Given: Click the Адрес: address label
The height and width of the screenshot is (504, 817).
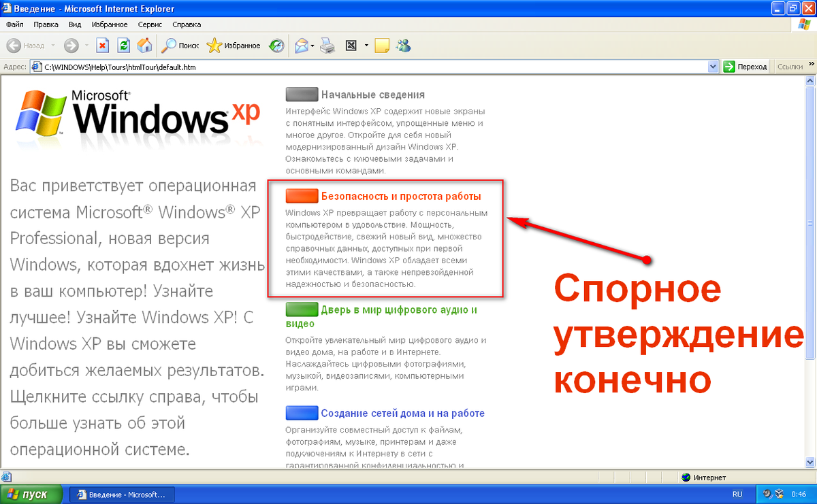Looking at the screenshot, I should (x=15, y=67).
